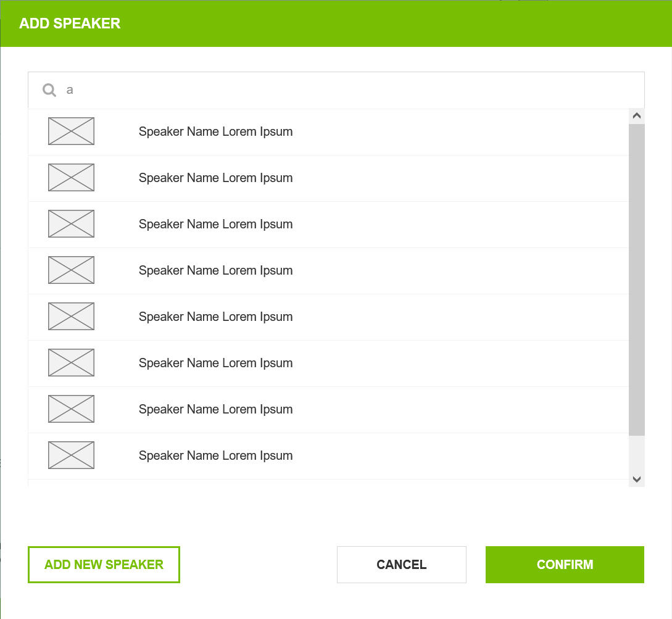
Task: Click the speaker search input field
Action: coord(346,90)
